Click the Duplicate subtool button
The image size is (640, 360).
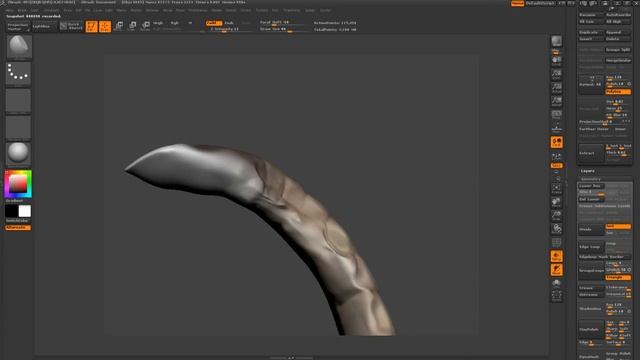coord(591,32)
